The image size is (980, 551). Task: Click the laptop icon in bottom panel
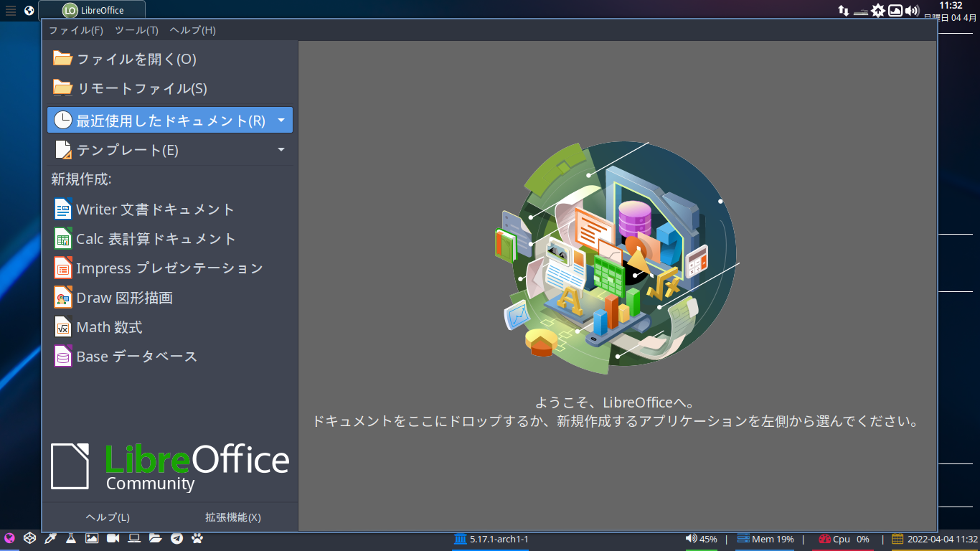pyautogui.click(x=133, y=538)
